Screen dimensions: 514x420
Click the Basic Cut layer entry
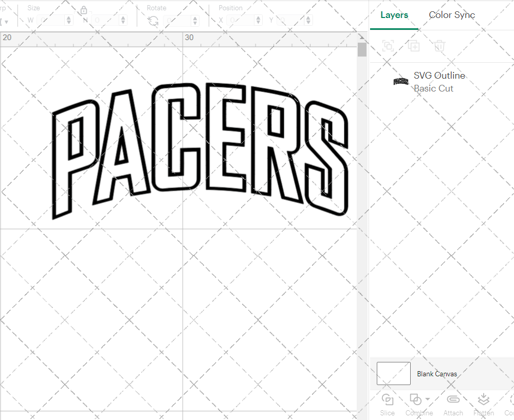point(433,88)
